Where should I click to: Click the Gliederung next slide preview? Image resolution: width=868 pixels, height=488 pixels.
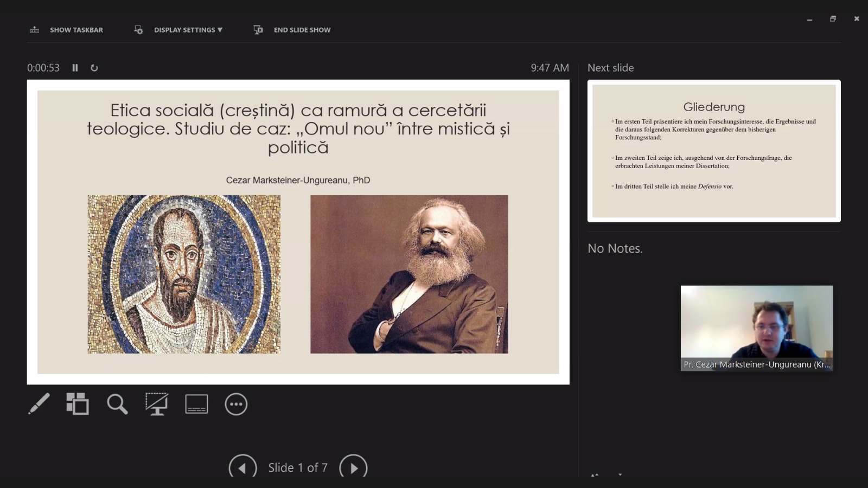pos(713,151)
